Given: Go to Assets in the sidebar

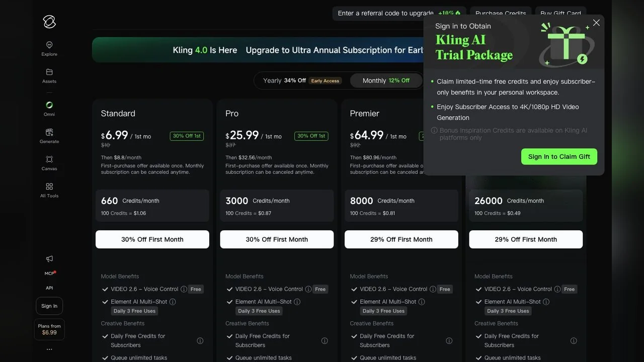Looking at the screenshot, I should (49, 76).
